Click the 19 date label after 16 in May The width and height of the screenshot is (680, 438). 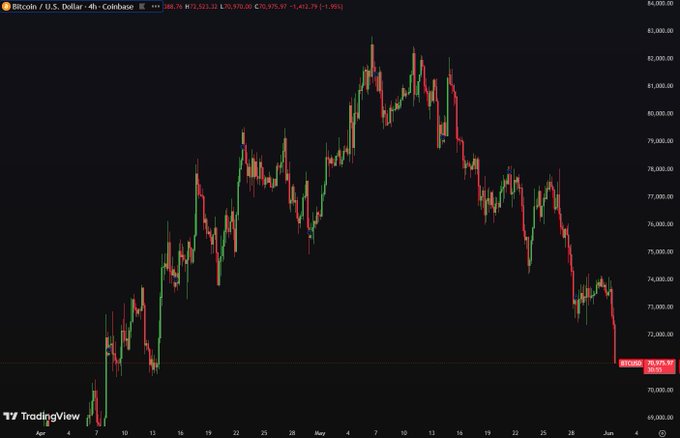pos(487,433)
